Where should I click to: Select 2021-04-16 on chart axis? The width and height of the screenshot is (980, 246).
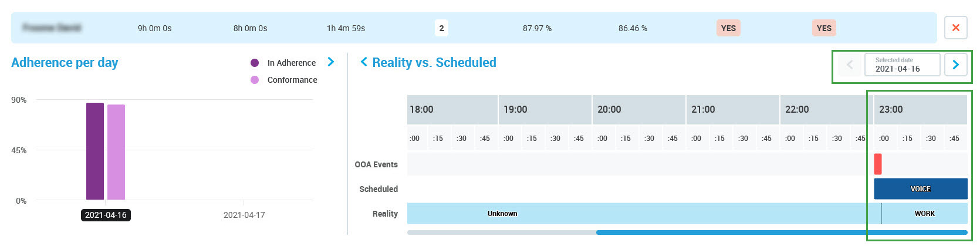click(x=106, y=215)
